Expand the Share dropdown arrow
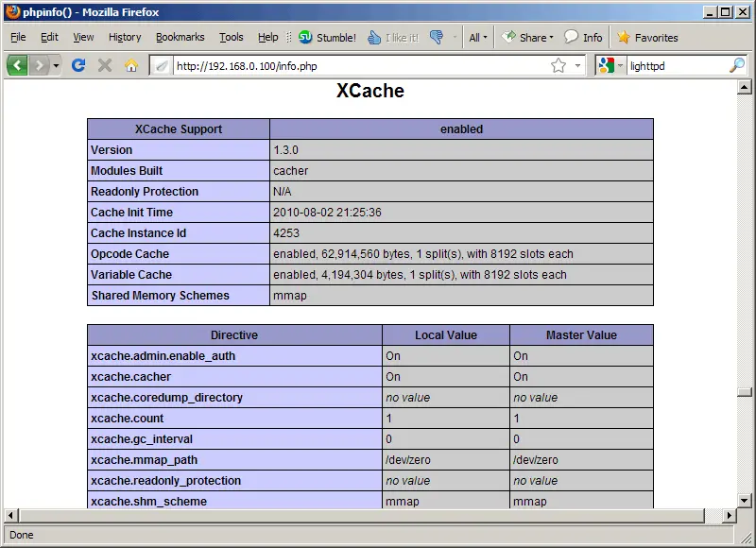Viewport: 756px width, 548px height. (551, 38)
